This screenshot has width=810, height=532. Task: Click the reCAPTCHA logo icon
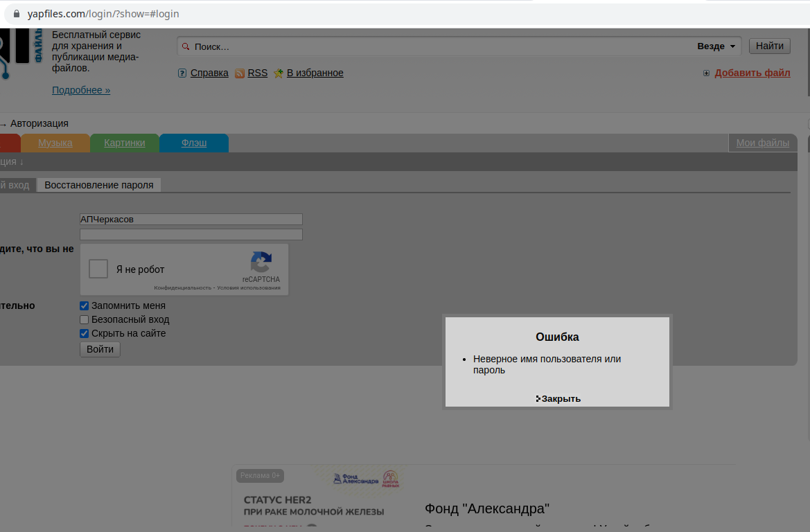coord(261,263)
